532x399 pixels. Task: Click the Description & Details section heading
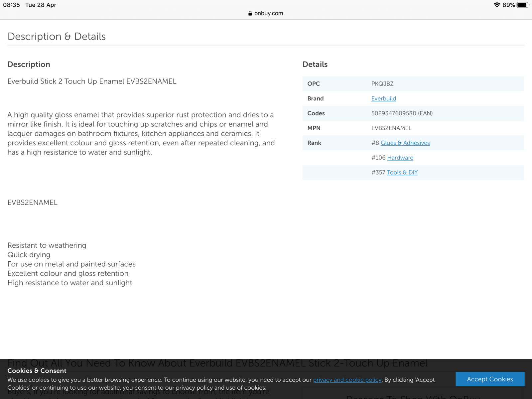pos(57,37)
